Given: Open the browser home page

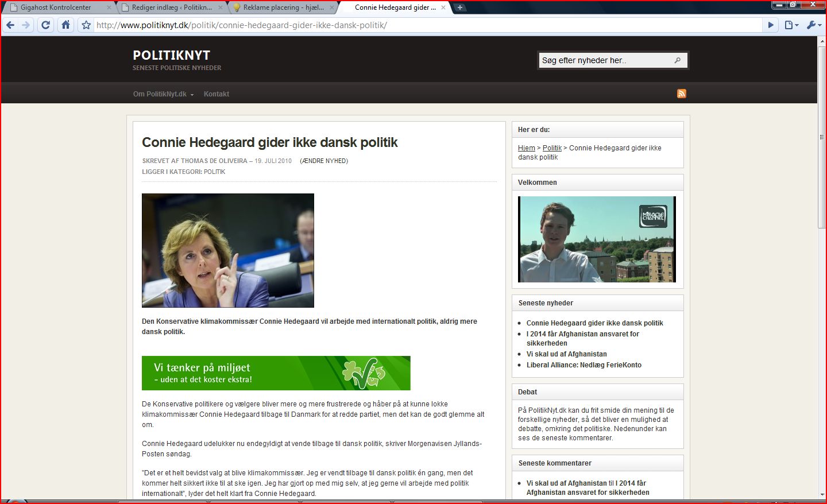Looking at the screenshot, I should (x=66, y=25).
